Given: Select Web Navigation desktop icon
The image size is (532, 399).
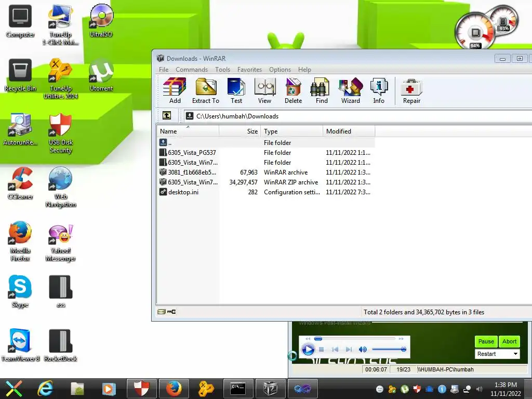Looking at the screenshot, I should click(x=60, y=187).
